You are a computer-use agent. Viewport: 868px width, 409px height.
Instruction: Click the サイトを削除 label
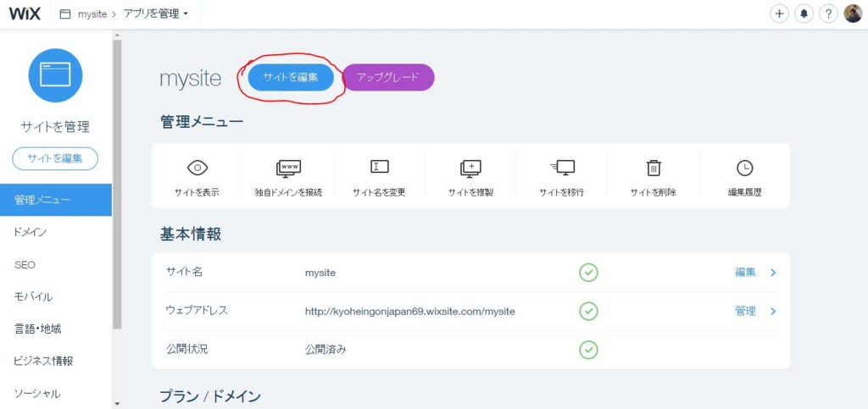pos(654,193)
